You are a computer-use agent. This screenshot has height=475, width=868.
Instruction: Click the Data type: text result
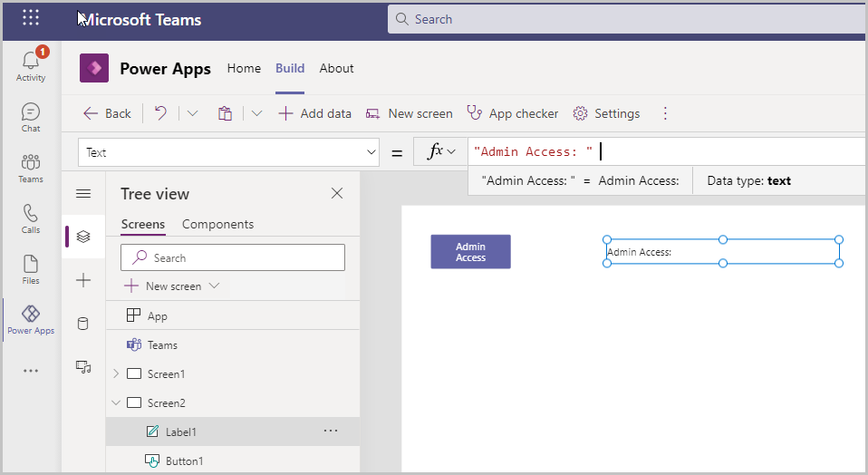click(748, 180)
